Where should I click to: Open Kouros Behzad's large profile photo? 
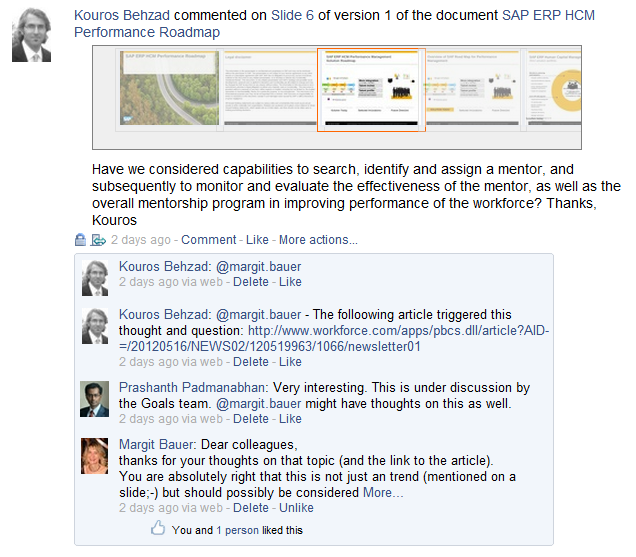coord(32,35)
